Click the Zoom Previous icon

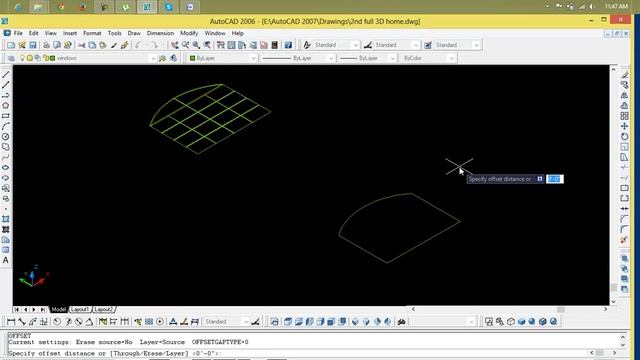coord(207,45)
